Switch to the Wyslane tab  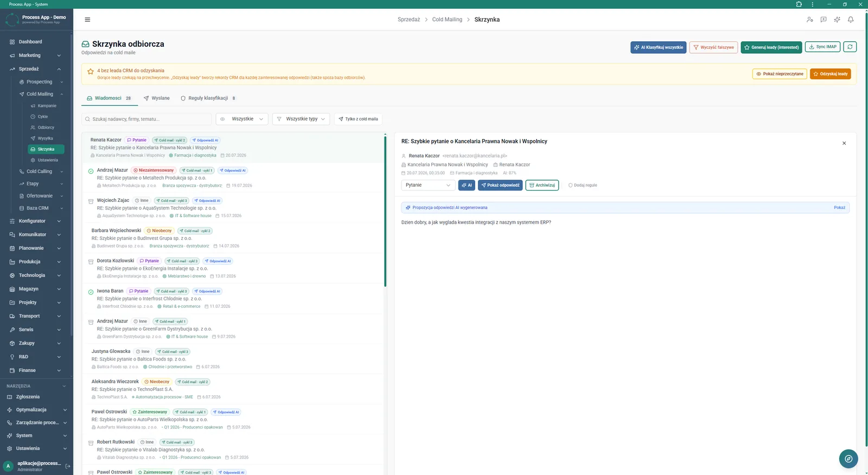coord(156,98)
